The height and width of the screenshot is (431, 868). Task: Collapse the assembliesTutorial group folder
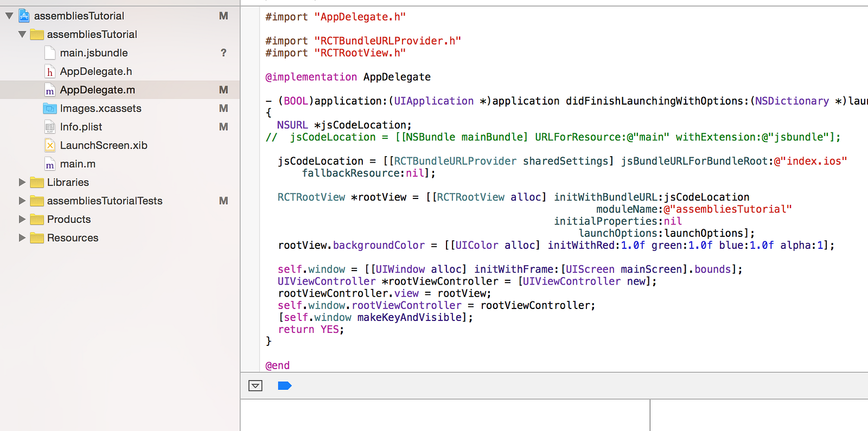click(x=22, y=35)
